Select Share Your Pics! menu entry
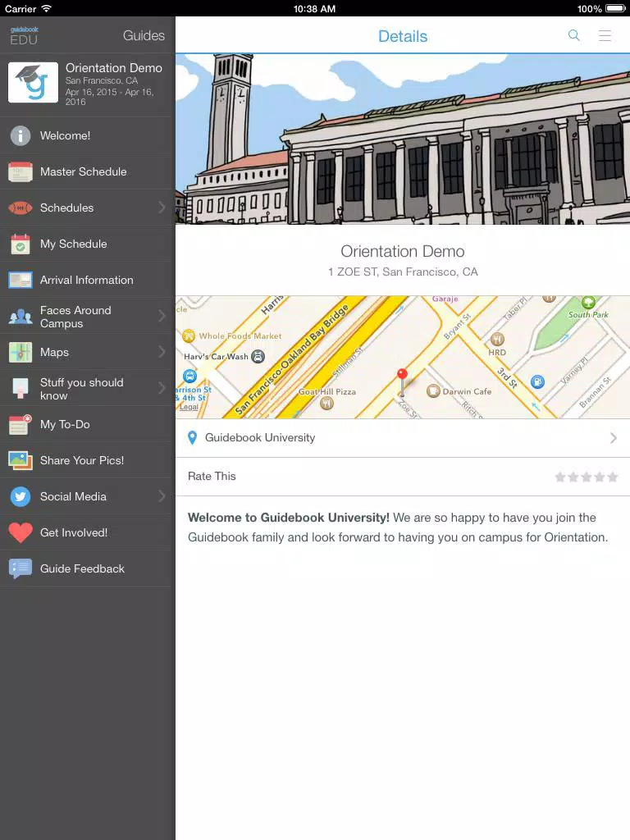The width and height of the screenshot is (630, 840). [x=87, y=460]
